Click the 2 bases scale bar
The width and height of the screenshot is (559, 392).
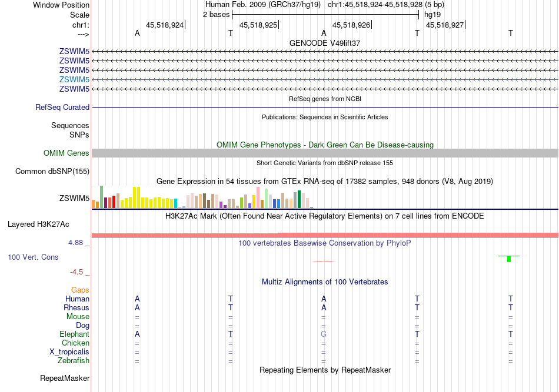(x=325, y=15)
